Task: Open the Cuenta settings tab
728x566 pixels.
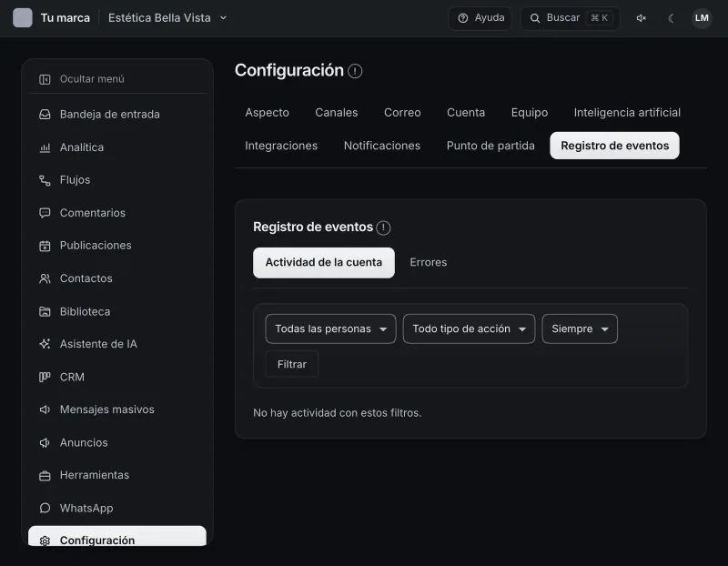Action: pyautogui.click(x=466, y=112)
